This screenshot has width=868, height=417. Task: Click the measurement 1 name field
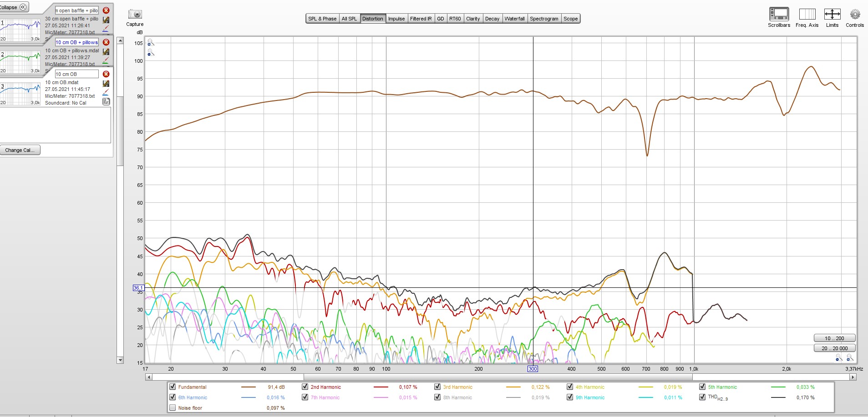77,10
